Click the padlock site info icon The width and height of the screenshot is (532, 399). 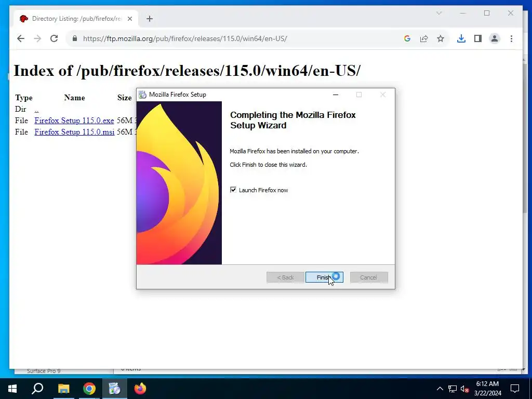point(75,38)
